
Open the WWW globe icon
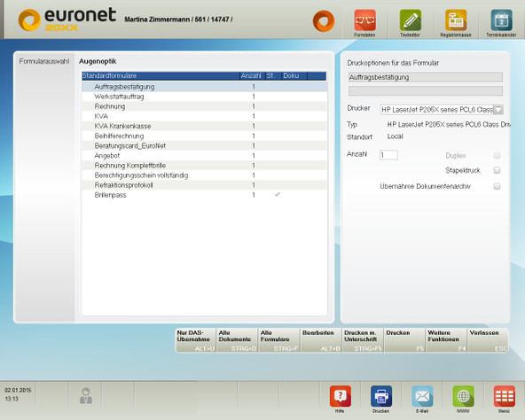(x=464, y=396)
